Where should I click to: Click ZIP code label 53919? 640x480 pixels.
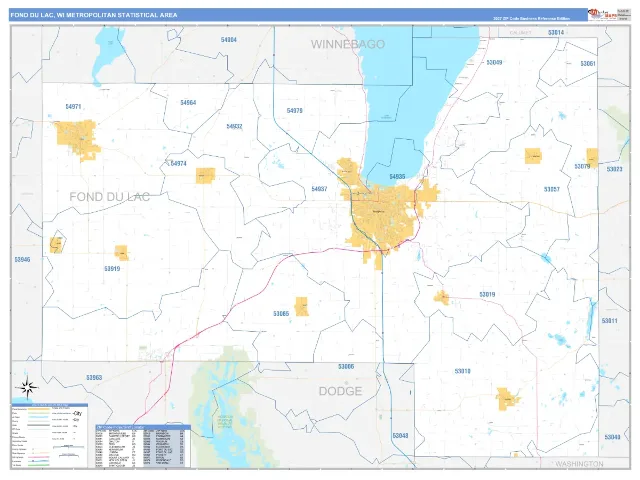112,269
